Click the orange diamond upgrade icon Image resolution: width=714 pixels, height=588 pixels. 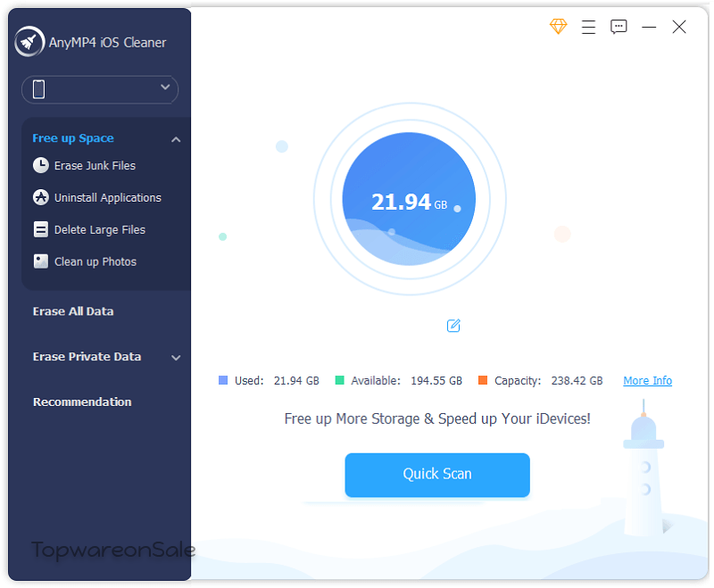coord(558,27)
